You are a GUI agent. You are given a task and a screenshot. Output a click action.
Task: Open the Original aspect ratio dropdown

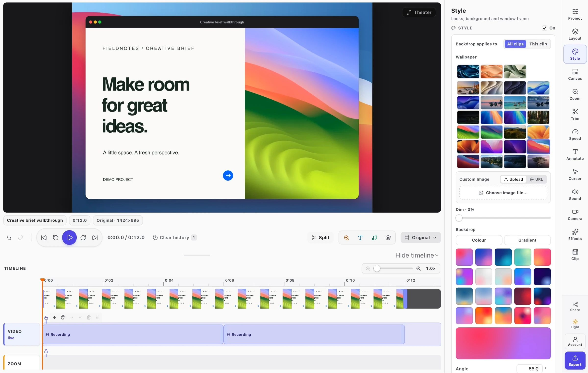click(x=420, y=237)
